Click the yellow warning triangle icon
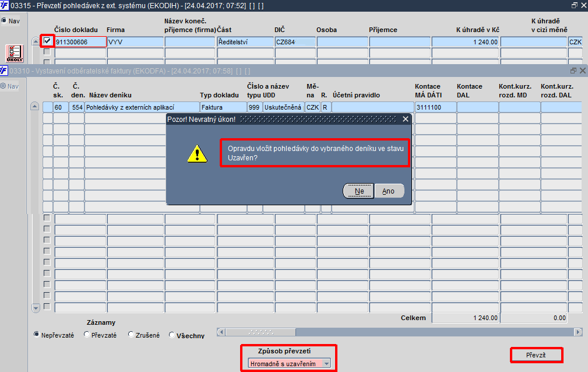 (197, 154)
